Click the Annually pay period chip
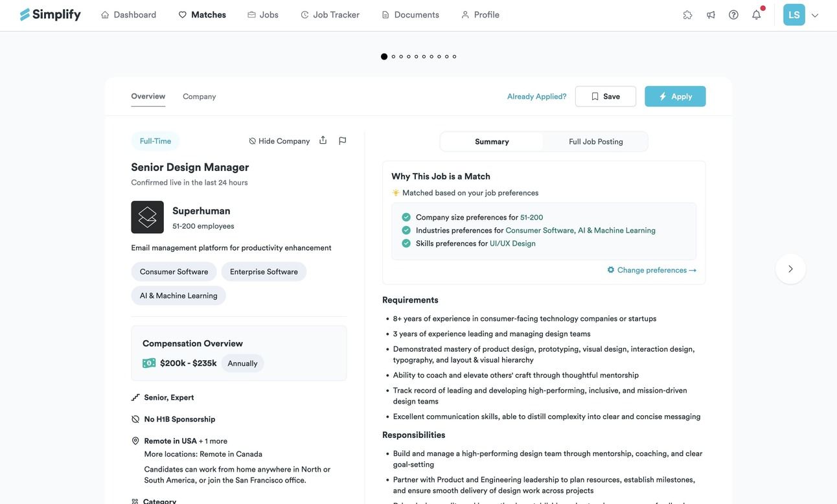The image size is (837, 504). pyautogui.click(x=243, y=363)
